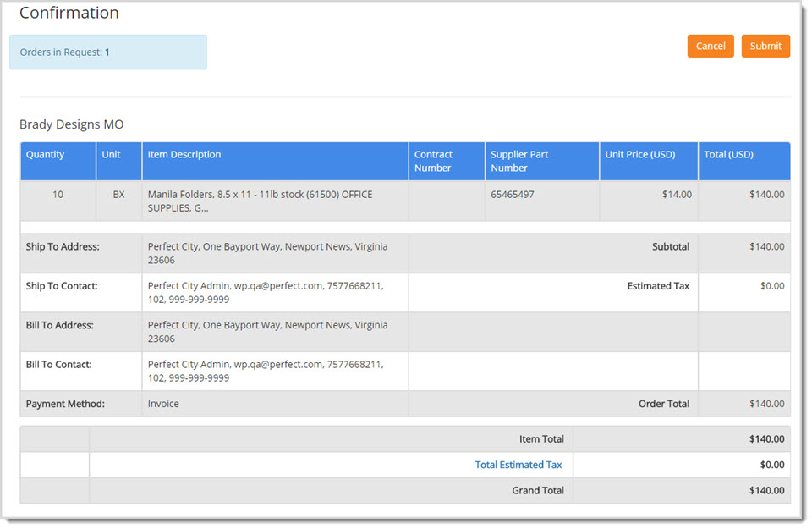Select the Ship To Contact details text

pos(266,293)
